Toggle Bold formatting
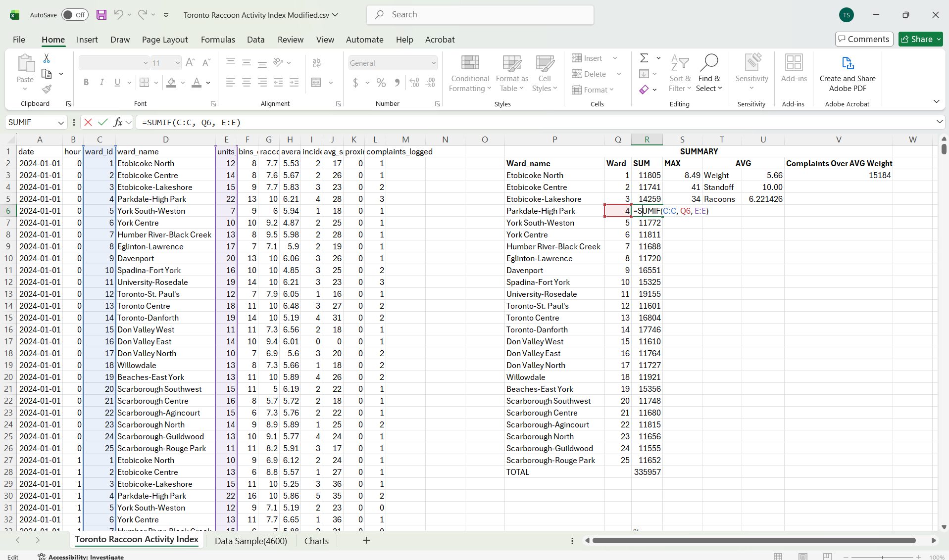949x560 pixels. 86,83
